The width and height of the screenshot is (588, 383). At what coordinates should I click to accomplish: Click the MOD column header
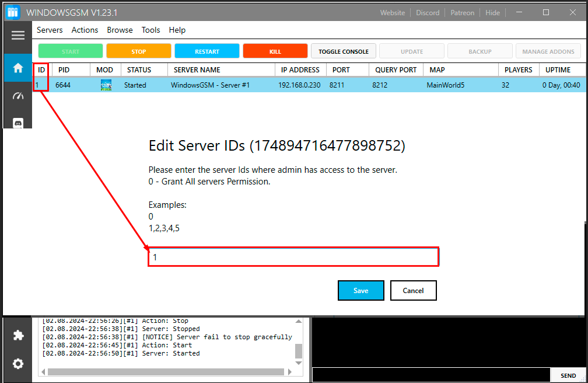click(x=104, y=70)
